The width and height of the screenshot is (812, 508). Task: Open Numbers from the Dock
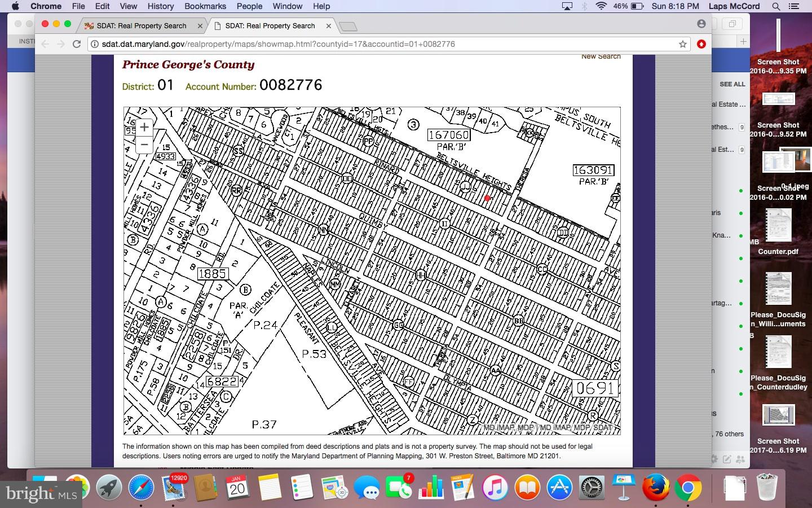431,488
